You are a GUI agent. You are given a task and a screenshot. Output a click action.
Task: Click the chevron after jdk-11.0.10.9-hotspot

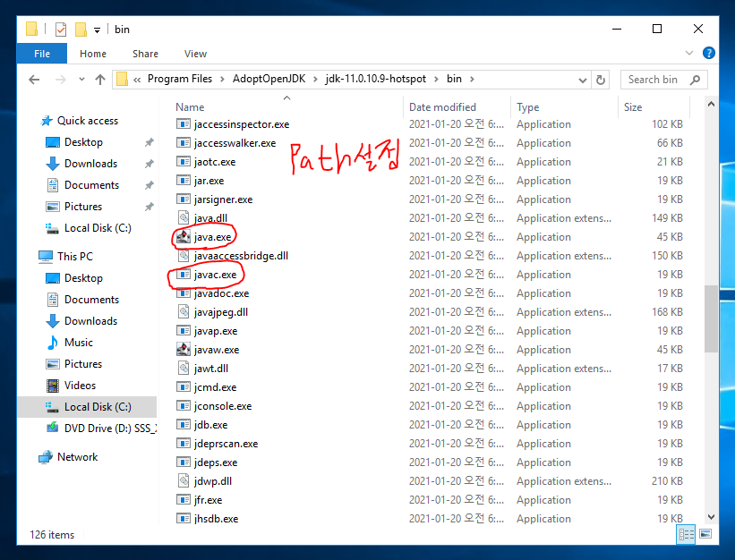[x=436, y=79]
